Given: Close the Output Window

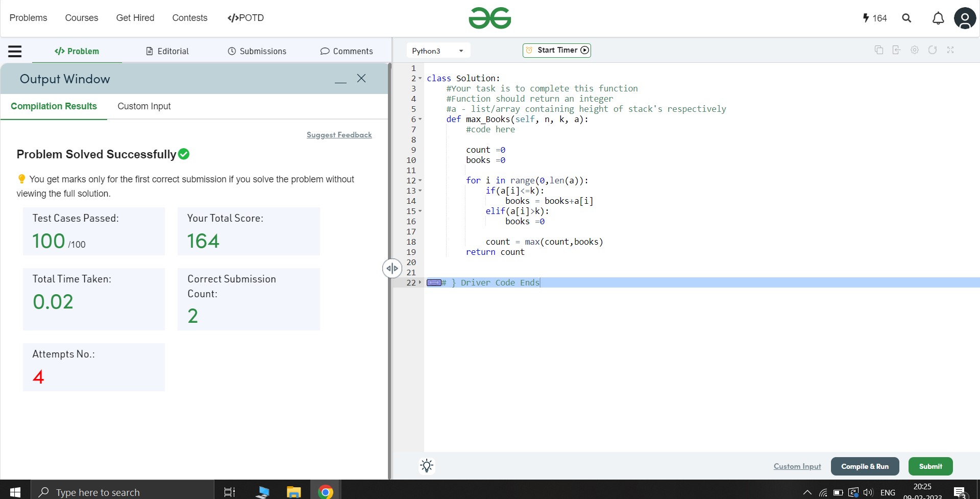Looking at the screenshot, I should click(361, 78).
